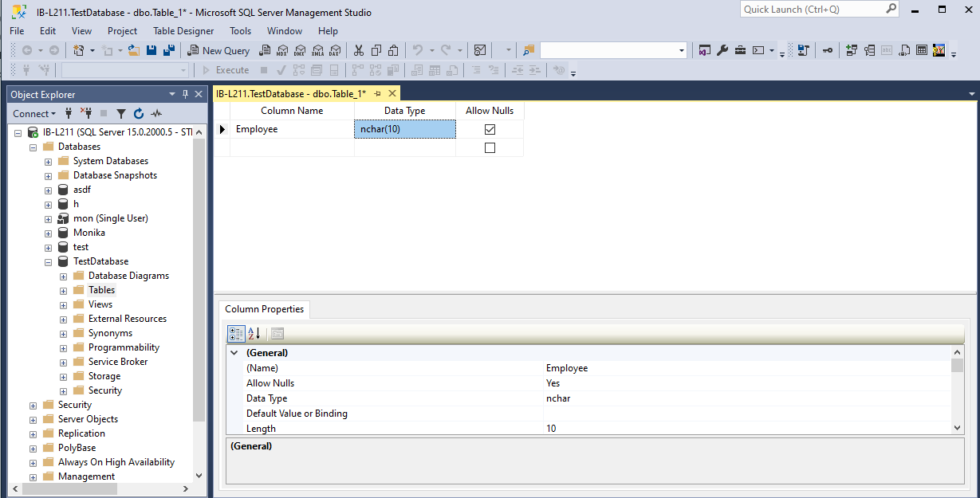The width and height of the screenshot is (980, 498).
Task: Click the Employee column name cell
Action: tap(292, 129)
